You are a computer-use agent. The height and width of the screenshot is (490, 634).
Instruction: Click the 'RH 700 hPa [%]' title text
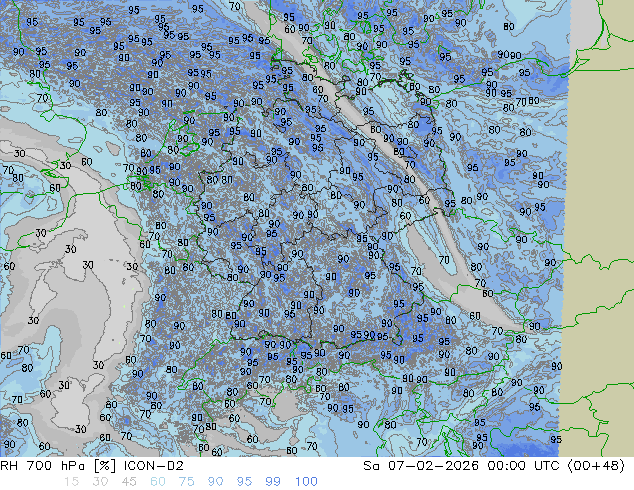pos(59,466)
